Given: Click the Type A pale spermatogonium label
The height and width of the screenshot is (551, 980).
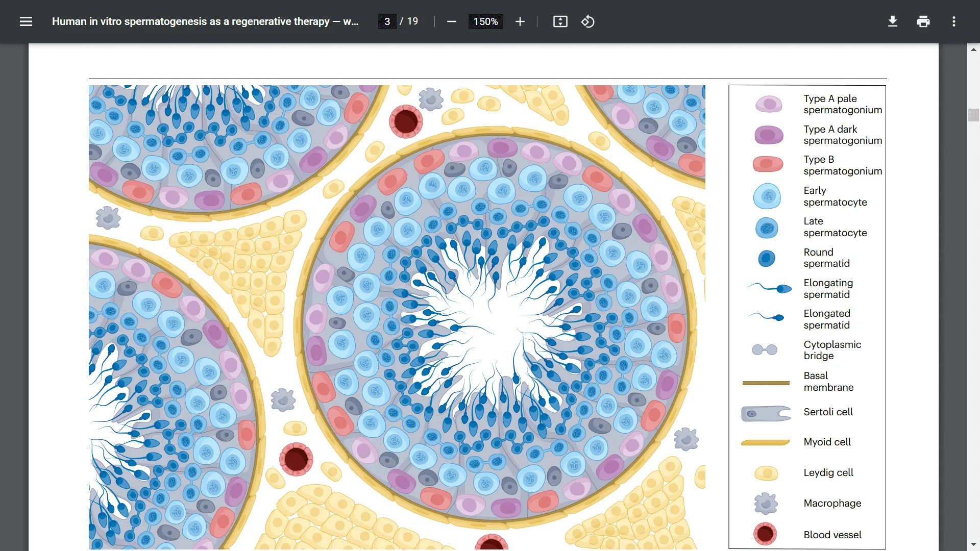Looking at the screenshot, I should pyautogui.click(x=843, y=104).
